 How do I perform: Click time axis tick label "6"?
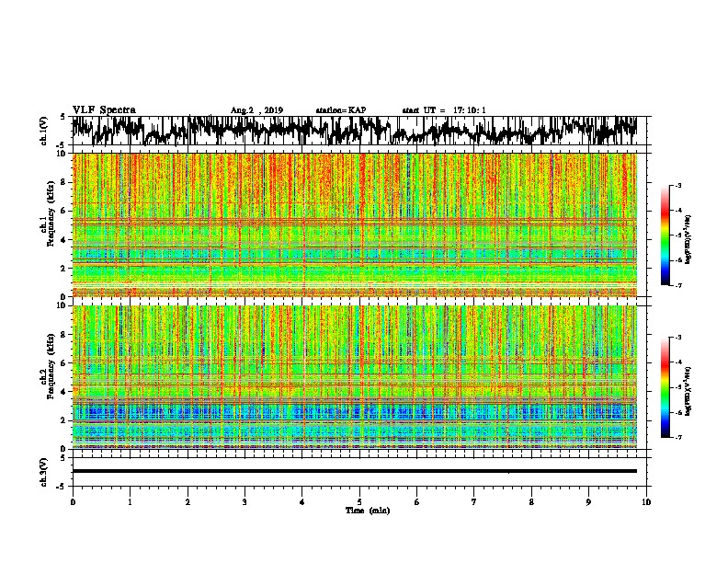[x=416, y=502]
